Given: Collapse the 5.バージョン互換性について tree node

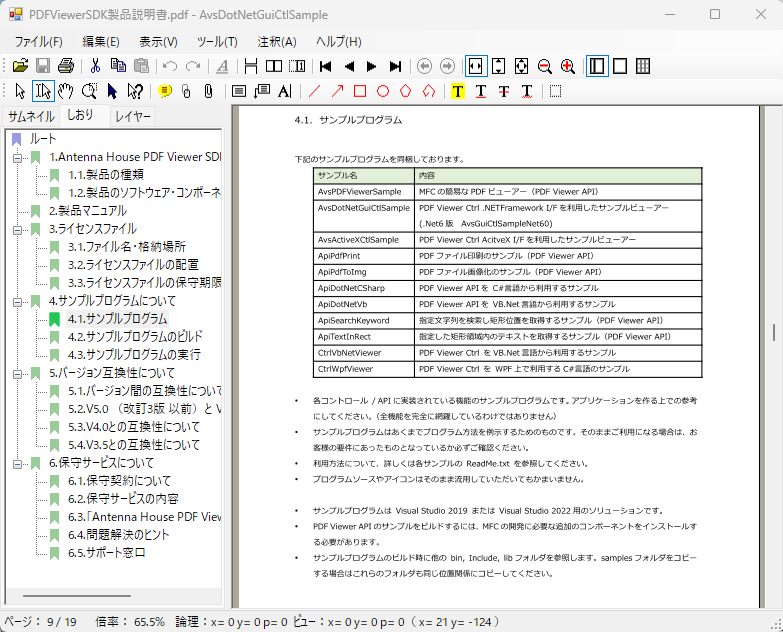Looking at the screenshot, I should [17, 373].
